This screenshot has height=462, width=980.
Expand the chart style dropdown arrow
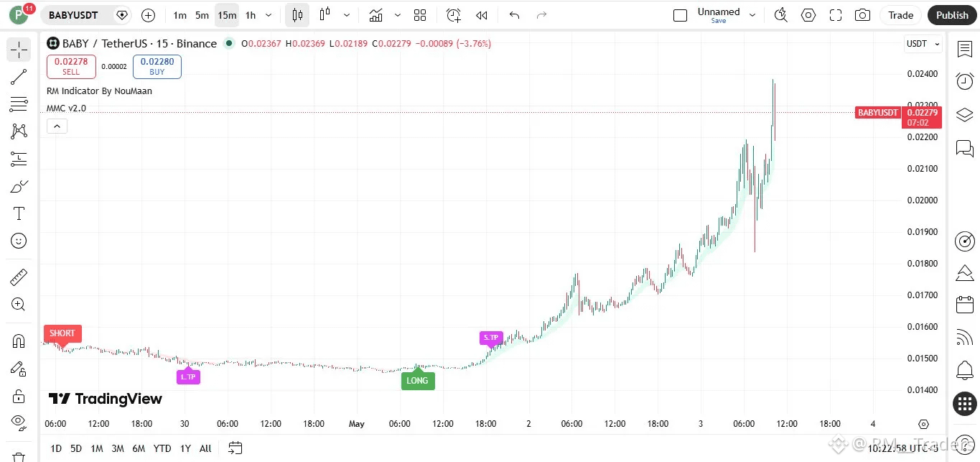click(347, 15)
